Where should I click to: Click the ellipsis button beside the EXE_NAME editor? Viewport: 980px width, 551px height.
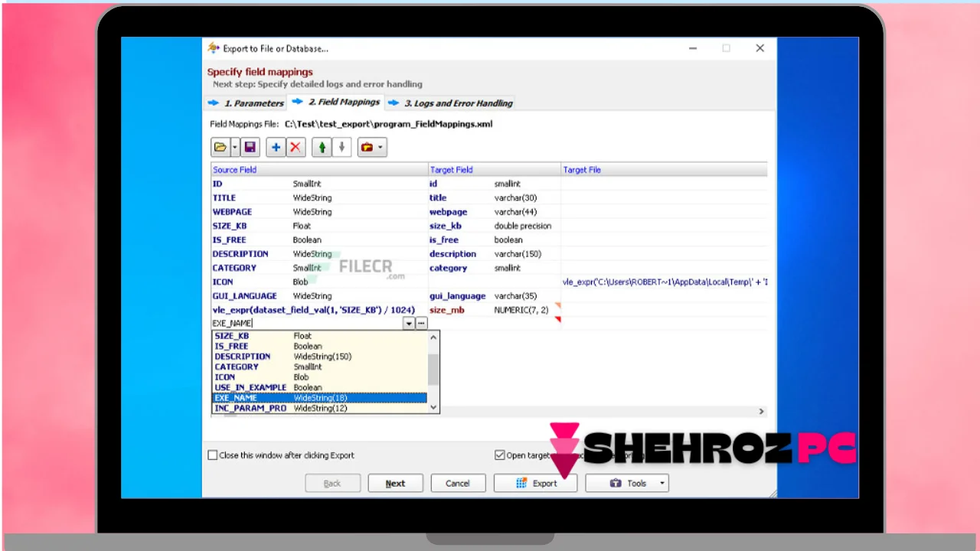(x=421, y=324)
